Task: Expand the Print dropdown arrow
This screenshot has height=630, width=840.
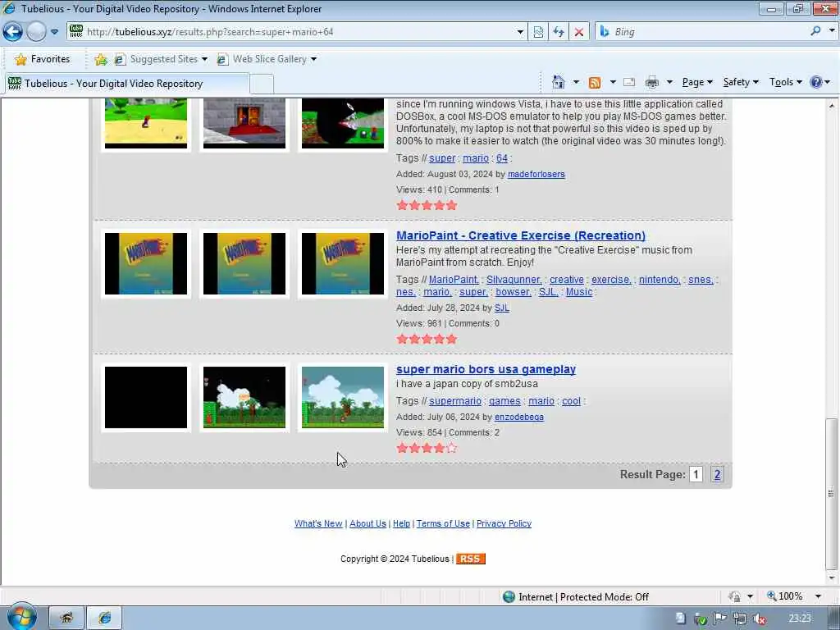Action: pyautogui.click(x=669, y=82)
